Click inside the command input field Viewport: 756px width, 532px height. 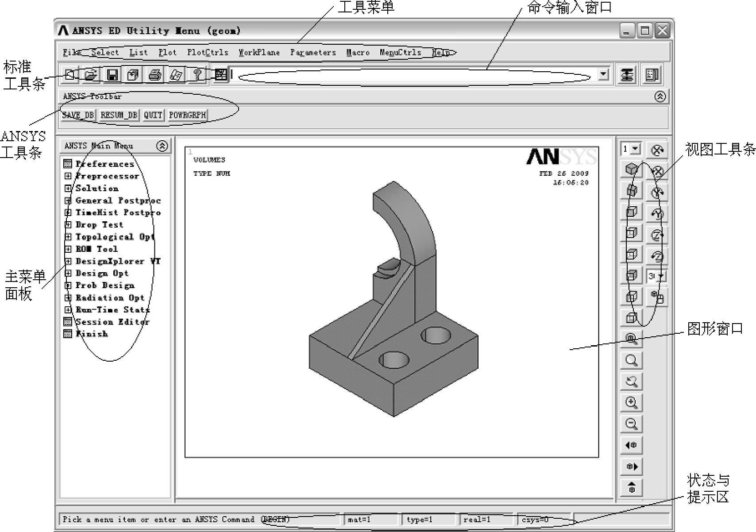[x=413, y=75]
